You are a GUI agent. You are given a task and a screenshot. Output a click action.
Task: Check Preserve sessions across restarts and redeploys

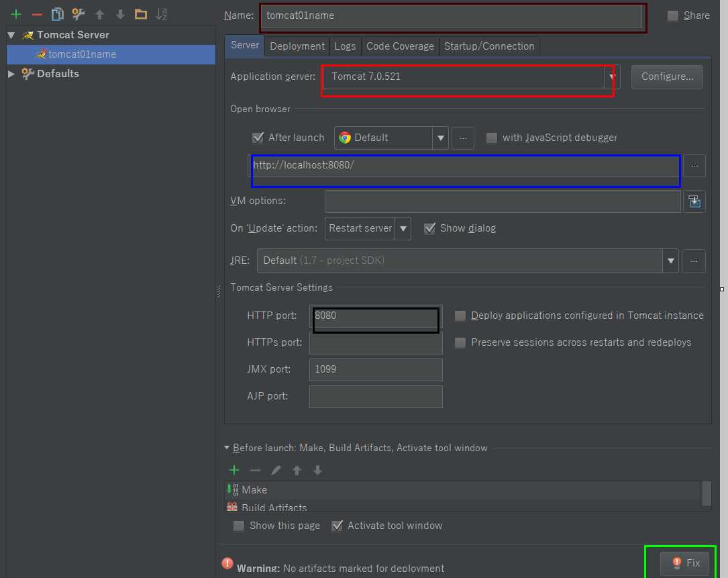(x=460, y=343)
